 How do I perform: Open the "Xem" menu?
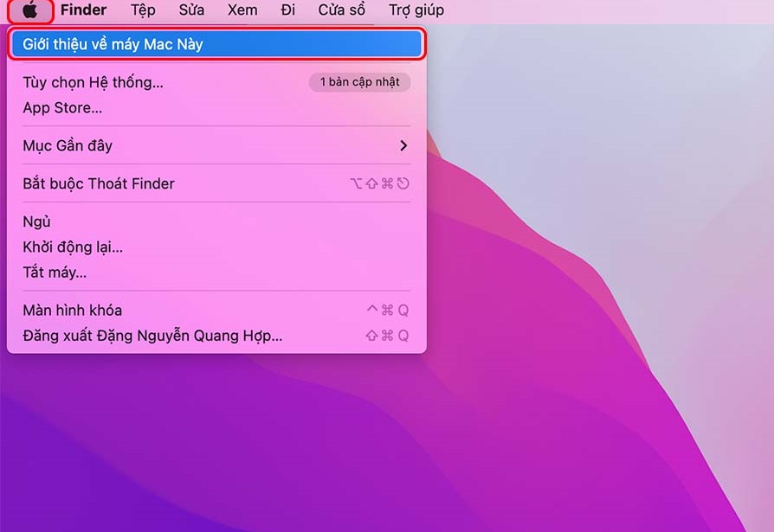click(x=242, y=10)
